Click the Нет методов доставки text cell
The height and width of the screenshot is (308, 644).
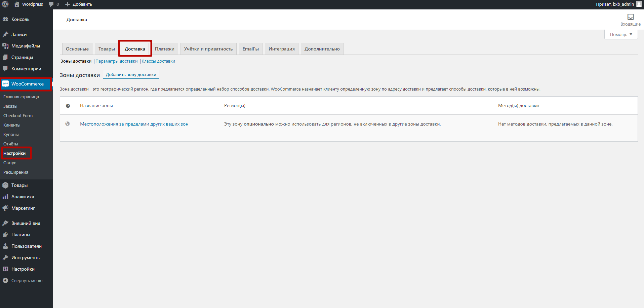coord(555,124)
